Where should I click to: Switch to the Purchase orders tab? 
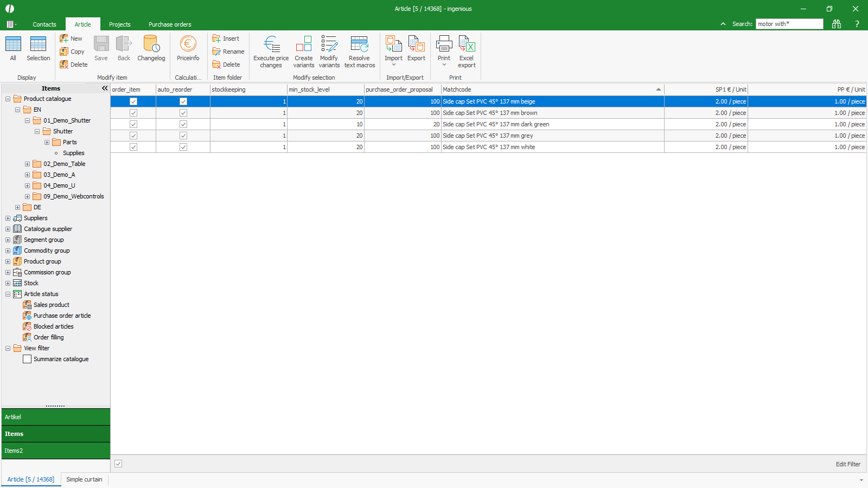point(169,24)
